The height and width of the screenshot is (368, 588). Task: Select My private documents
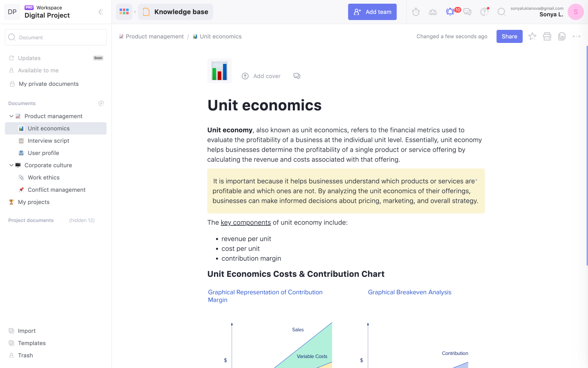click(x=49, y=84)
